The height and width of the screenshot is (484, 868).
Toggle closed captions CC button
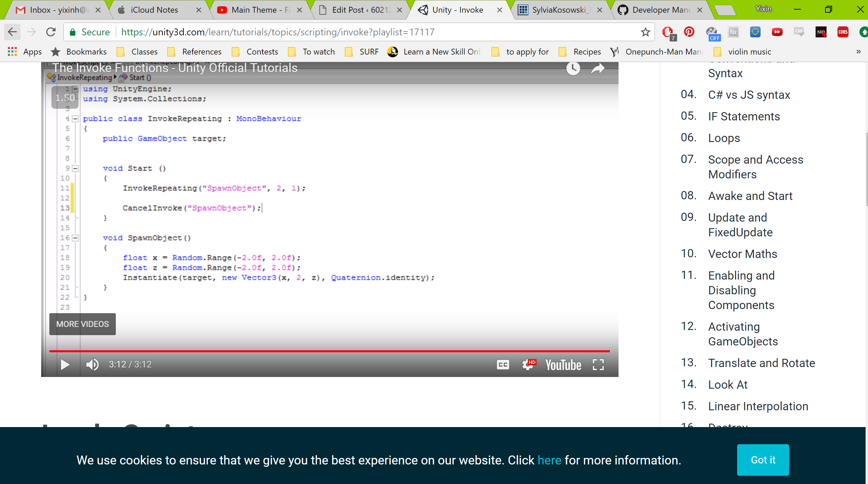pos(503,365)
